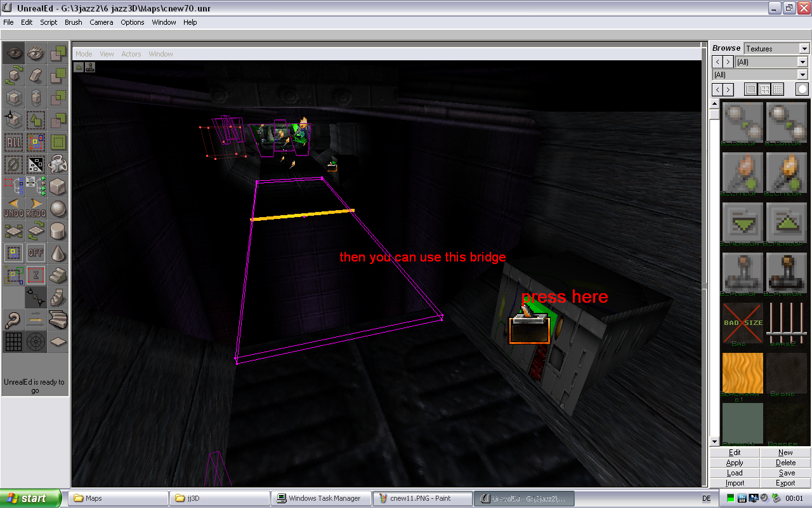The image size is (812, 509).
Task: Click the interlocked cubes special brush icon
Action: click(x=58, y=164)
